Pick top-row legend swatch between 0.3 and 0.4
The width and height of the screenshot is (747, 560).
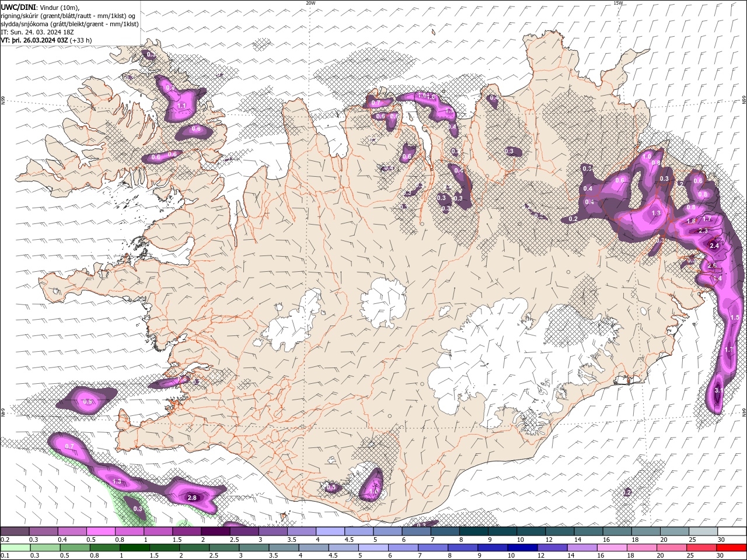pos(43,531)
